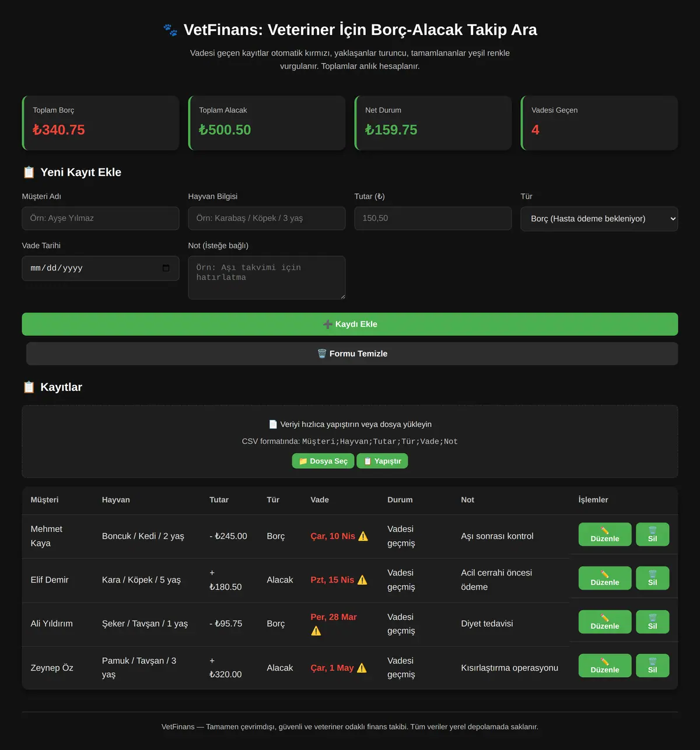Click the Kaydı Ekle button
Screen dimensions: 700x750
(x=350, y=324)
